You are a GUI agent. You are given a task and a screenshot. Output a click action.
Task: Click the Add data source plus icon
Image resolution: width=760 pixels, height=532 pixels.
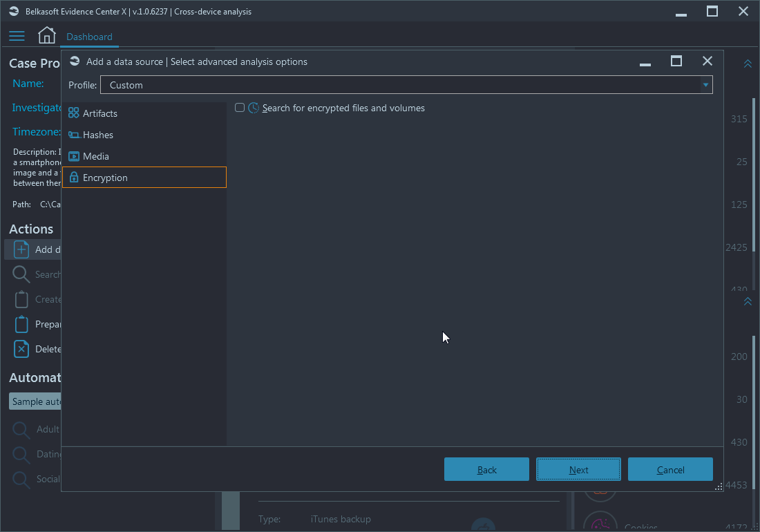pyautogui.click(x=21, y=249)
